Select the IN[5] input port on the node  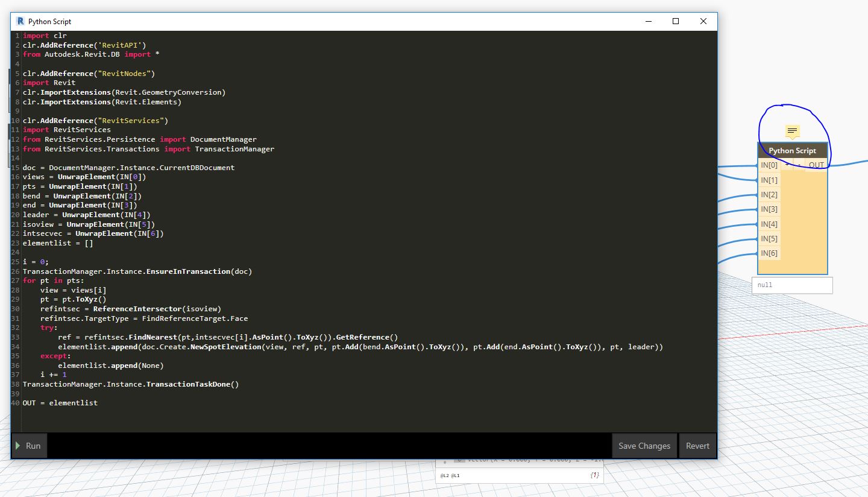(769, 238)
